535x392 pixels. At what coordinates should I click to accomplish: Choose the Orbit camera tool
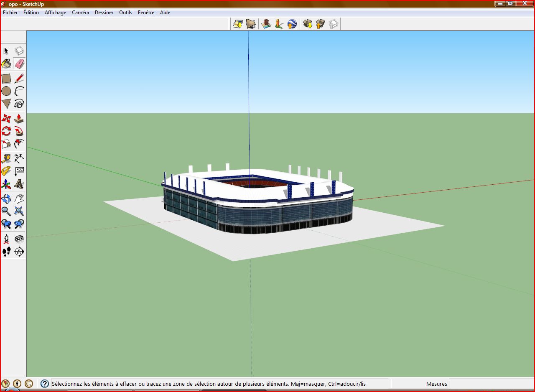tap(6, 199)
